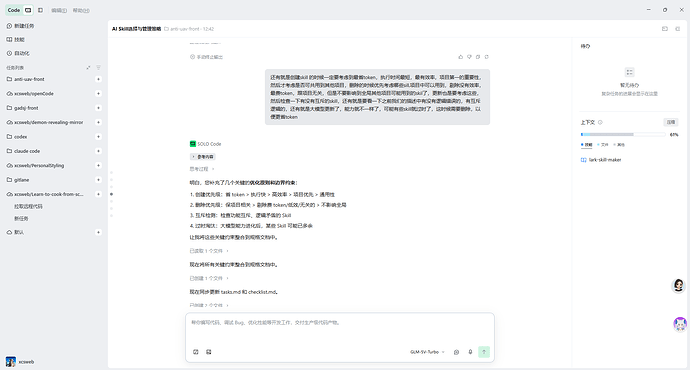Viewport: 690px width, 370px height.
Task: Click the SOLO Code agent logo
Action: coord(193,144)
